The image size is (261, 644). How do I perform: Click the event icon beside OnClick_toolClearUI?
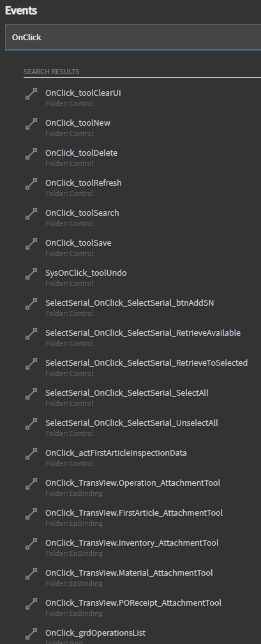click(31, 94)
